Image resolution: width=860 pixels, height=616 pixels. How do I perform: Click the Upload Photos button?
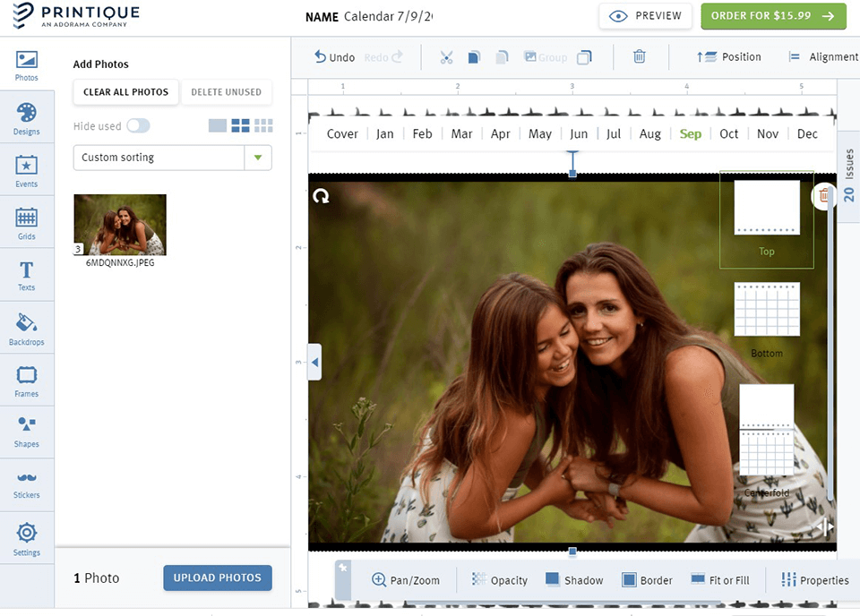[x=217, y=577]
